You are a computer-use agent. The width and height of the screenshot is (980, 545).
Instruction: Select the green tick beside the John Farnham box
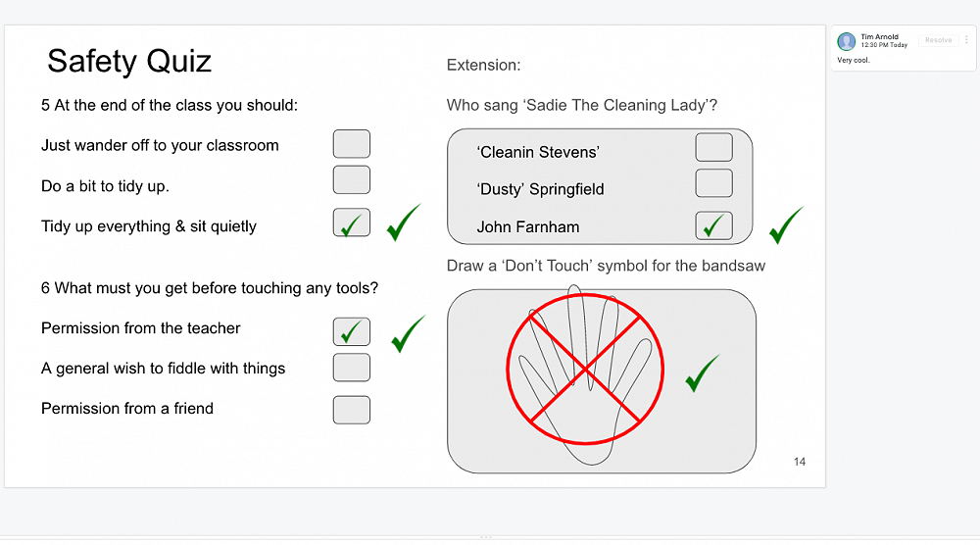pyautogui.click(x=786, y=225)
